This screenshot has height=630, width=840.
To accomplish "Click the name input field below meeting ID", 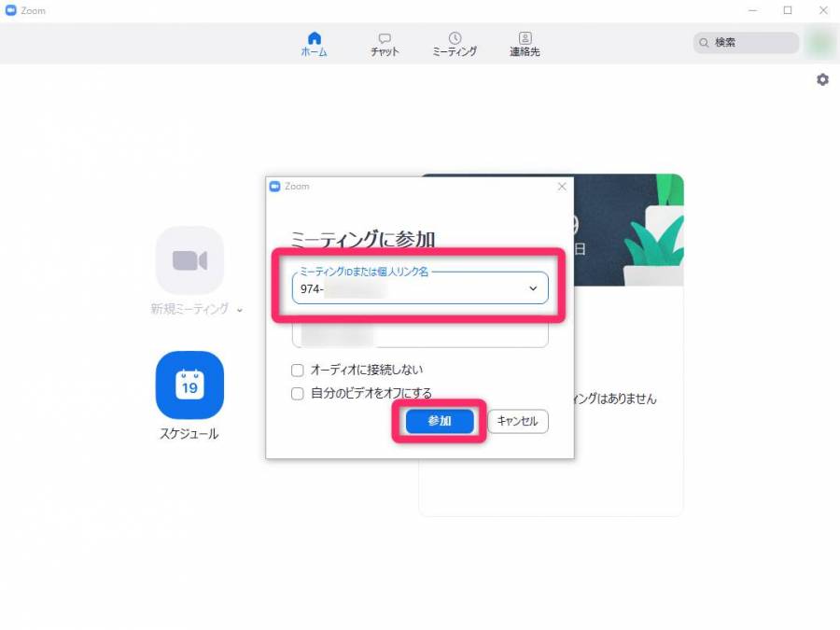I will 420,334.
